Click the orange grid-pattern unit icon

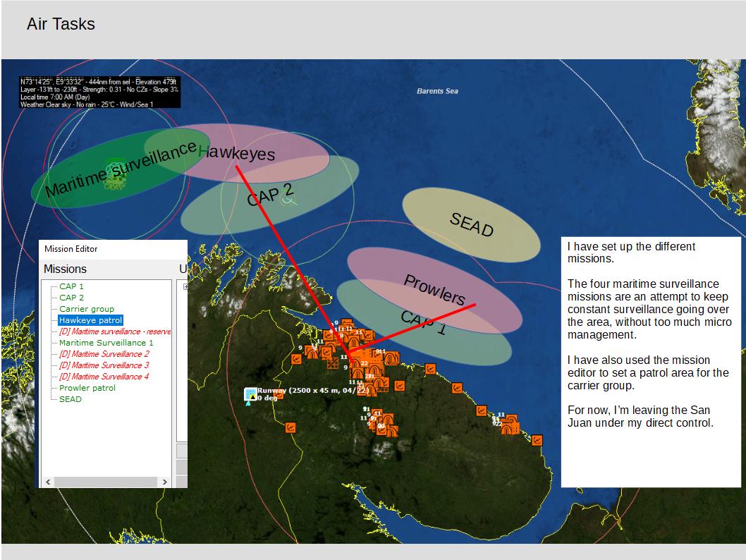[333, 363]
